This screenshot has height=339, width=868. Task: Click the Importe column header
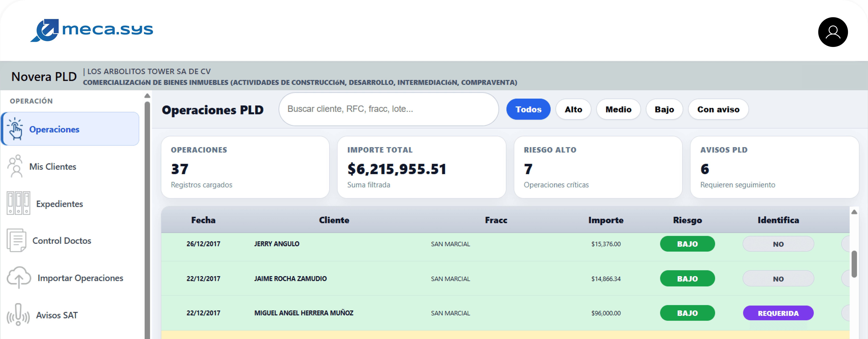606,220
